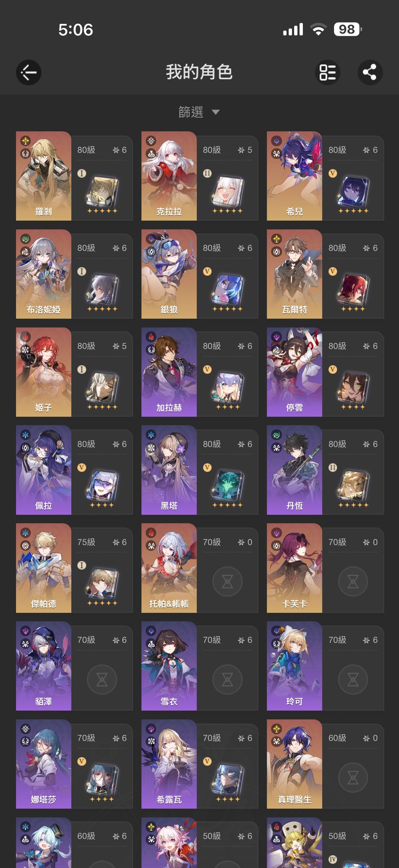Open 羅刹 character portrait
The image size is (399, 868).
44,176
